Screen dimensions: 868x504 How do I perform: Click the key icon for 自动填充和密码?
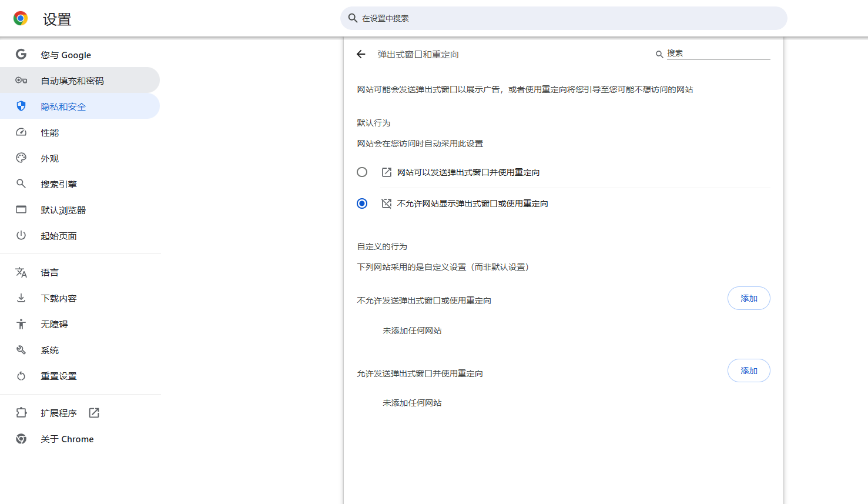click(21, 81)
